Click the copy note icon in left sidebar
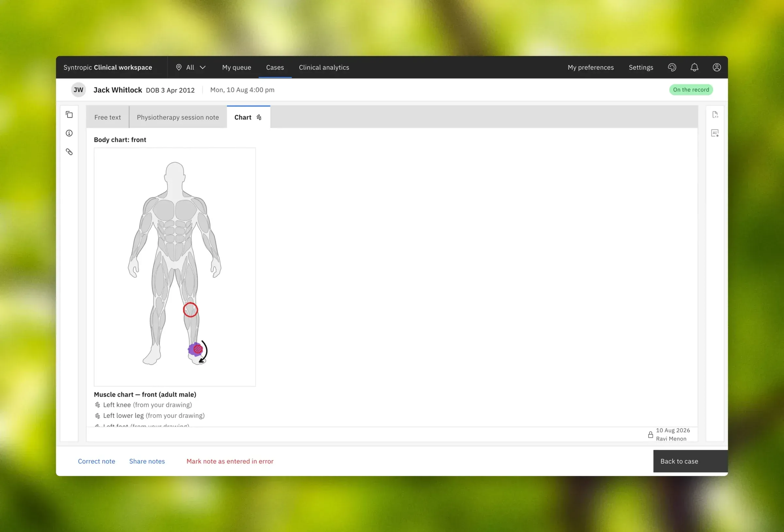The height and width of the screenshot is (532, 784). click(69, 115)
